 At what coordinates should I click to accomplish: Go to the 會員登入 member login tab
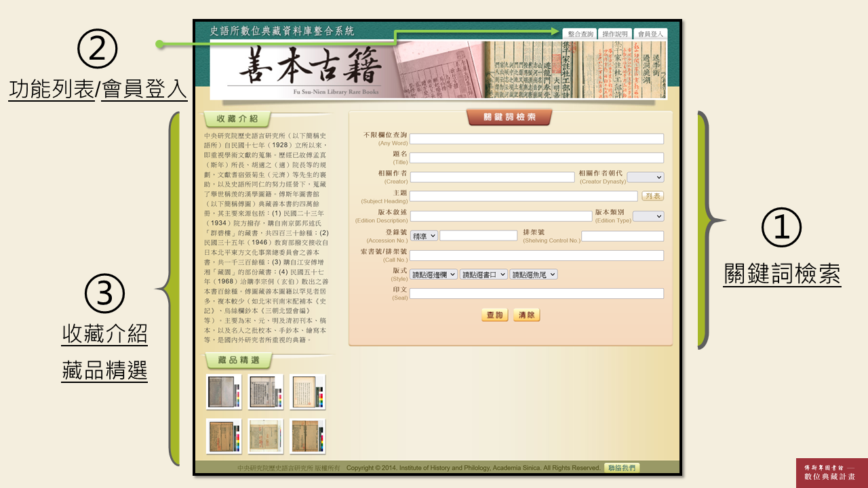tap(651, 34)
